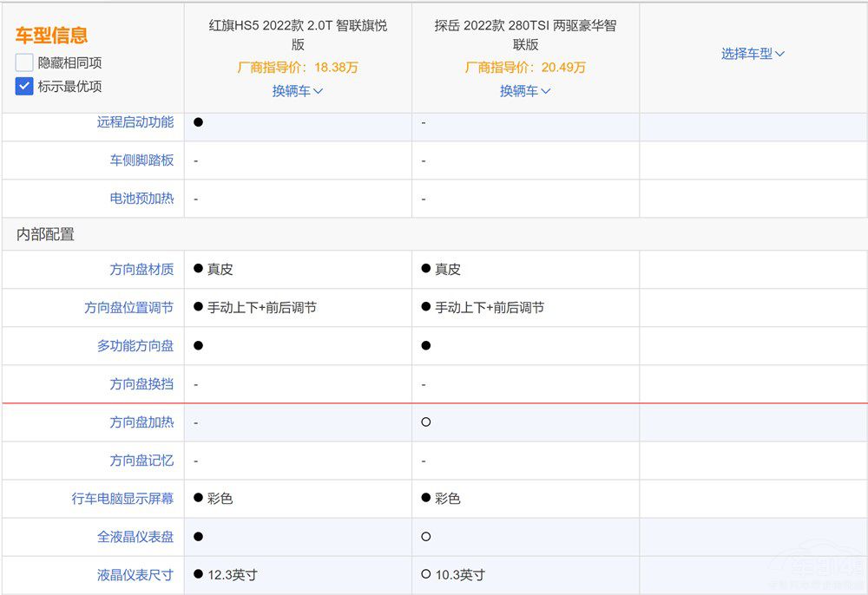868x595 pixels.
Task: Open 换辆车 dropdown under 红旗HS5
Action: click(298, 90)
